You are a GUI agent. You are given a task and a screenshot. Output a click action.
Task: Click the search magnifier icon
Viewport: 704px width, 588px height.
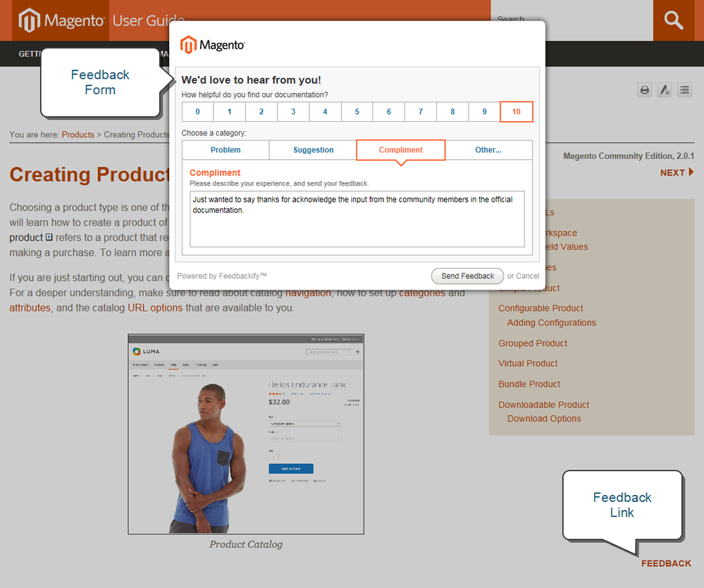pos(674,20)
